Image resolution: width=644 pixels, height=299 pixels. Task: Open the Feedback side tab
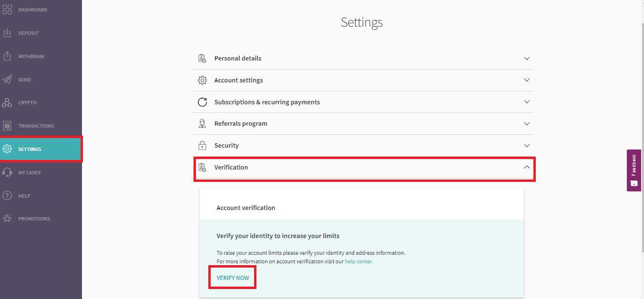pos(634,170)
